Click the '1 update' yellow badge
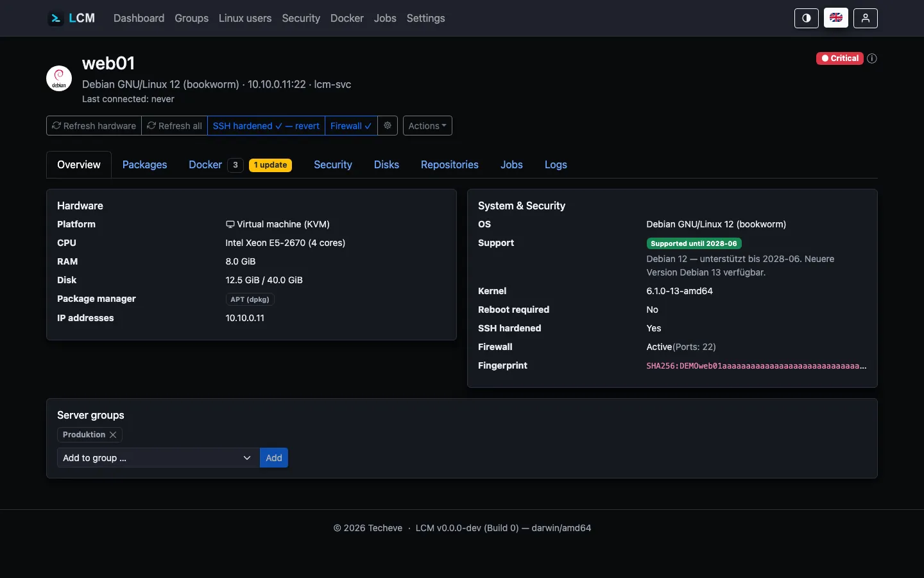924x578 pixels. point(270,165)
